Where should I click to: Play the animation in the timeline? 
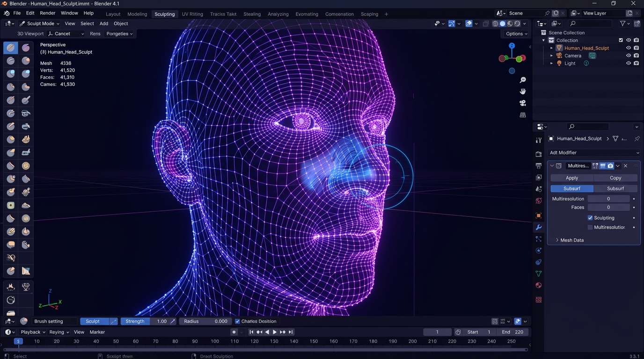(x=275, y=332)
